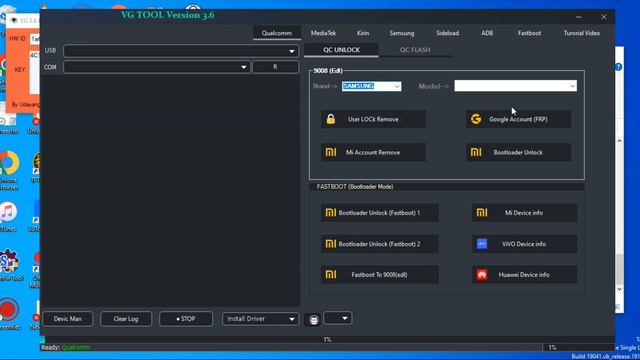Close the VG TOOL window
Image resolution: width=640 pixels, height=360 pixels.
(604, 17)
